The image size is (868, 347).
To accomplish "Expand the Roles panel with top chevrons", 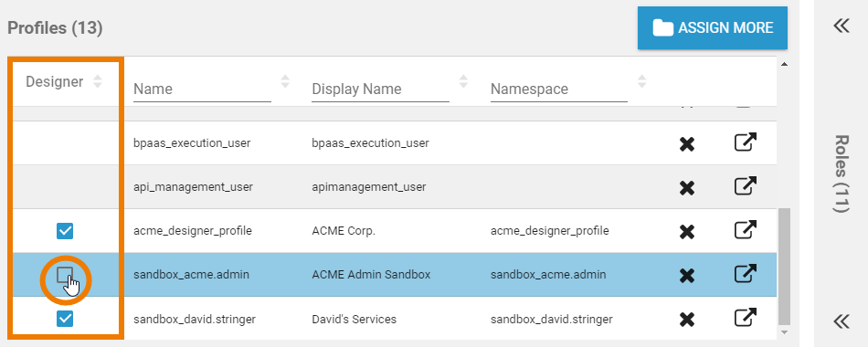I will tap(842, 26).
